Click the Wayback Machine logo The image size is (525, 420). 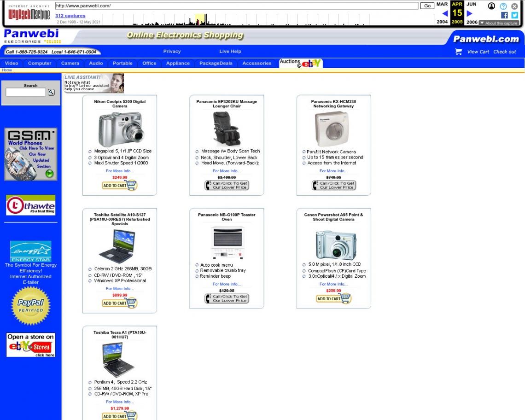tap(29, 12)
